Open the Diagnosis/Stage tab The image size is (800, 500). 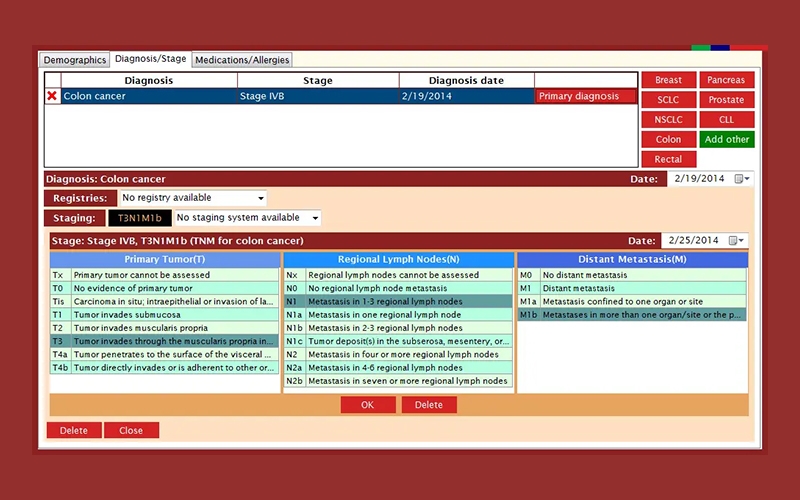point(151,59)
